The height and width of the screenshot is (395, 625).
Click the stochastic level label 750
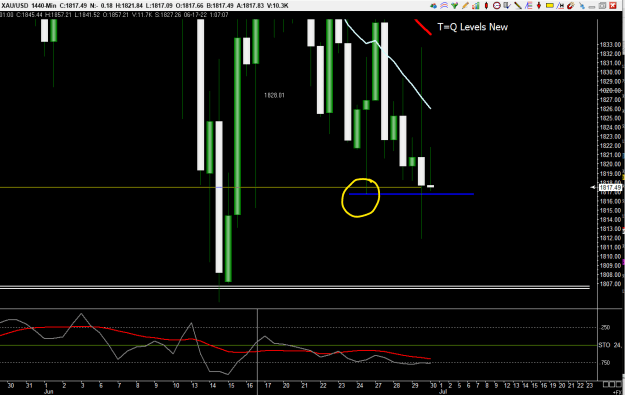605,362
